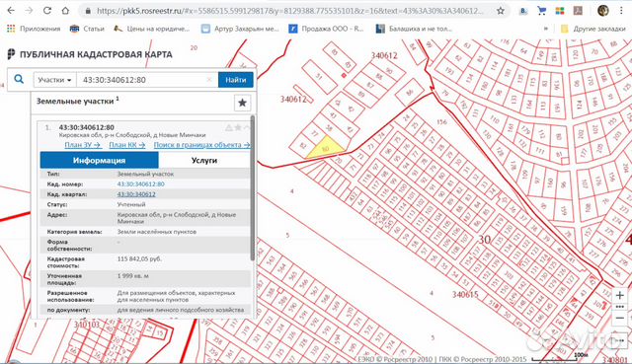Open the browser profile avatar

(603, 11)
